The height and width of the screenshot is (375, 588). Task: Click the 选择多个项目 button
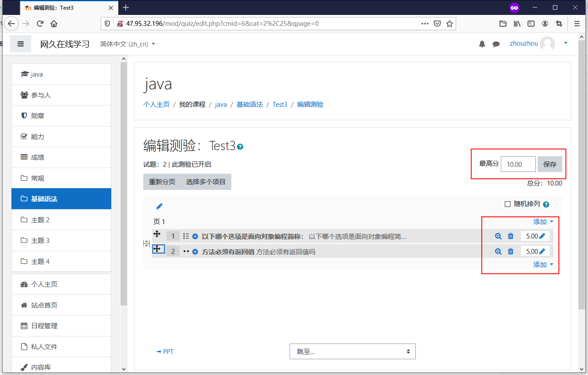point(206,182)
